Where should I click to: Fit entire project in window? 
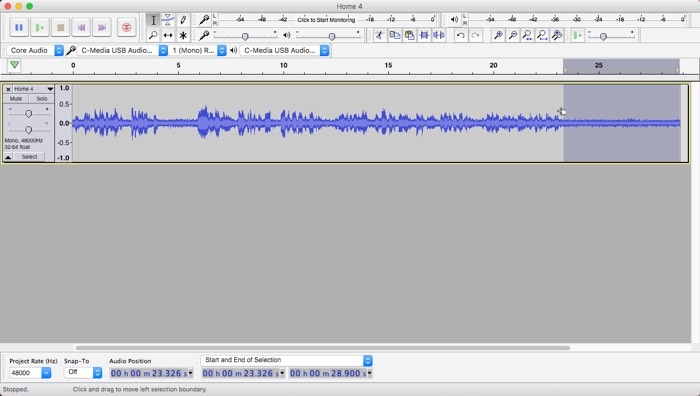click(x=542, y=35)
